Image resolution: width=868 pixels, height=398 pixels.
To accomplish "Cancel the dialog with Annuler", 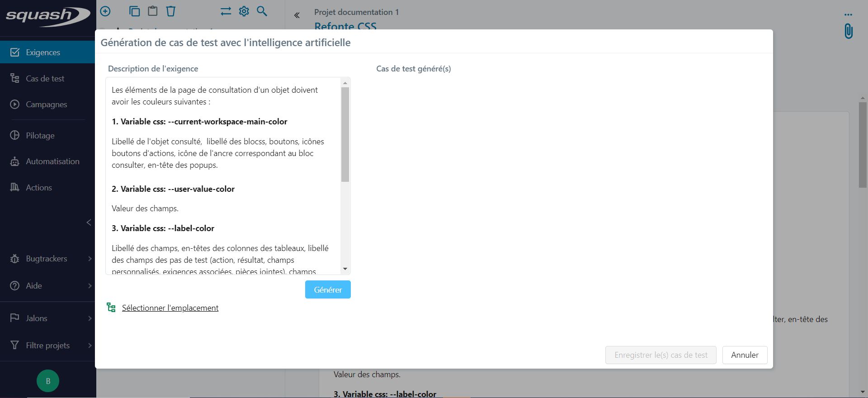I will pos(745,355).
